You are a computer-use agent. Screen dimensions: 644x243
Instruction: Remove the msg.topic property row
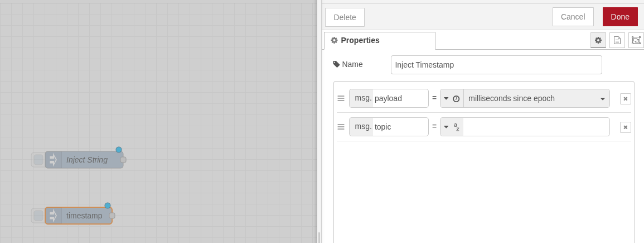(x=626, y=127)
